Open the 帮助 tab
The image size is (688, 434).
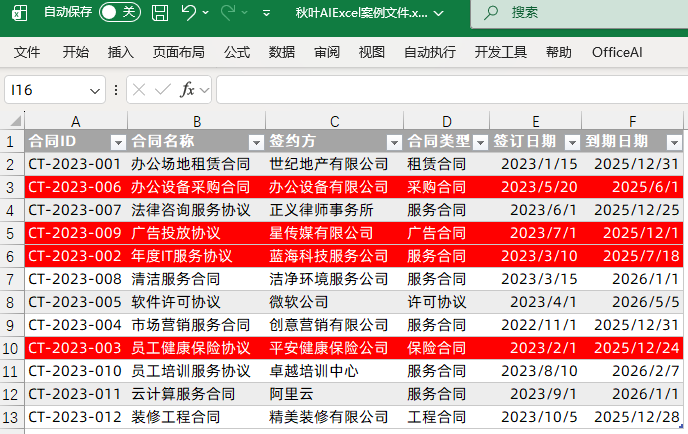[559, 52]
